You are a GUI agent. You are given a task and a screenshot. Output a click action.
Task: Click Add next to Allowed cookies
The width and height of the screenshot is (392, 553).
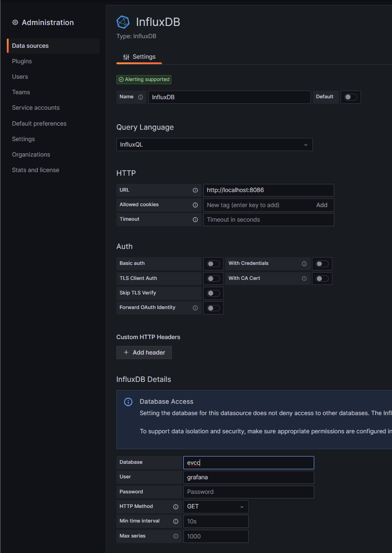coord(322,205)
